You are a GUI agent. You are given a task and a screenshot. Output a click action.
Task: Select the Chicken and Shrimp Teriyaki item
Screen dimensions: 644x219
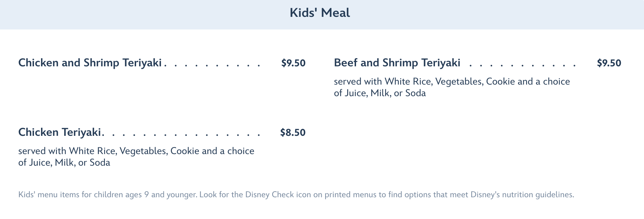tap(90, 63)
